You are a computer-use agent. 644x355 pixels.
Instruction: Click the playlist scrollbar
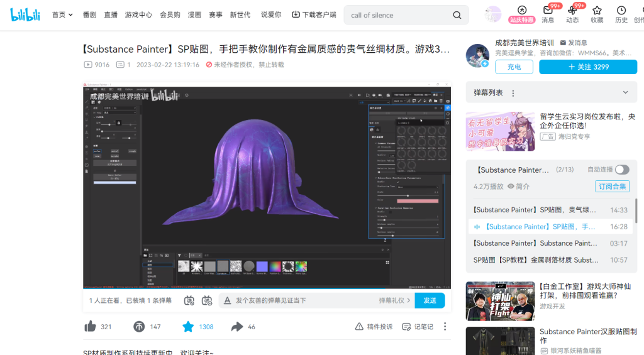(636, 211)
